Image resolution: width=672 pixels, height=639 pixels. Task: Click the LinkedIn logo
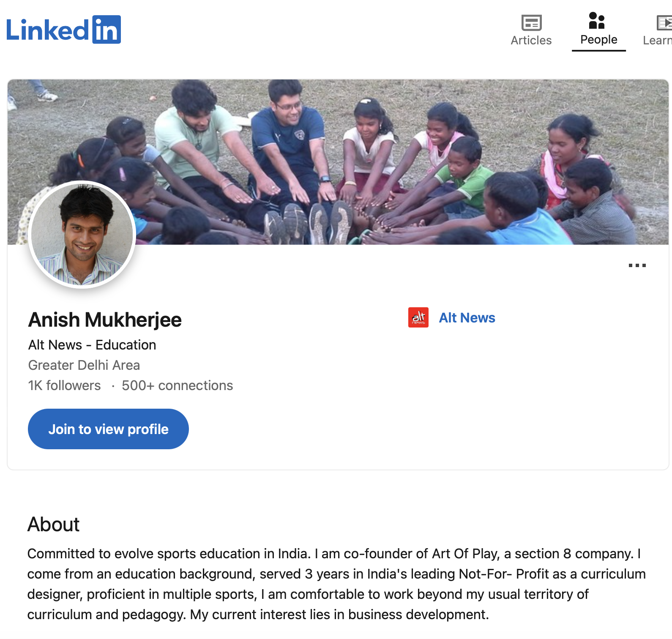click(63, 30)
